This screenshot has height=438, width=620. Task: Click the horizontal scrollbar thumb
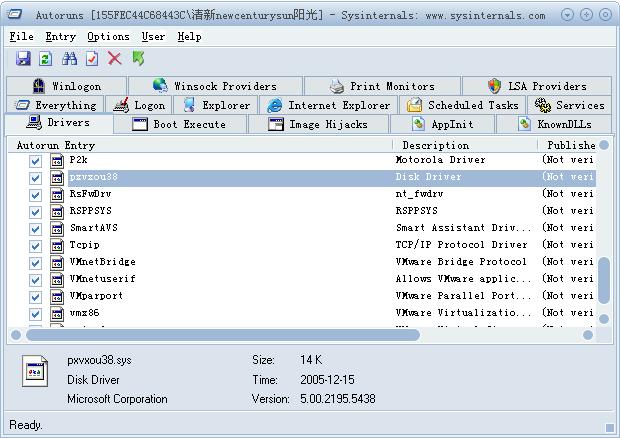223,335
